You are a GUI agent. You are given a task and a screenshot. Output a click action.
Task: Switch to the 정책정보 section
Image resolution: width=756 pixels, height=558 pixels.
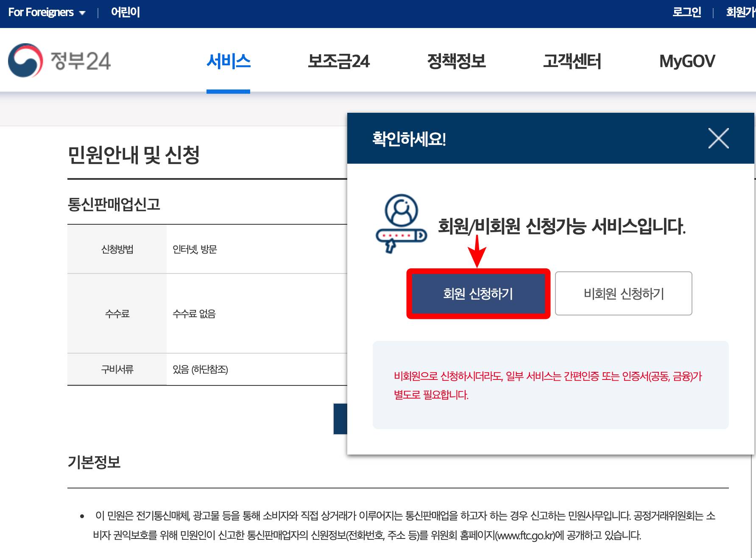(457, 61)
